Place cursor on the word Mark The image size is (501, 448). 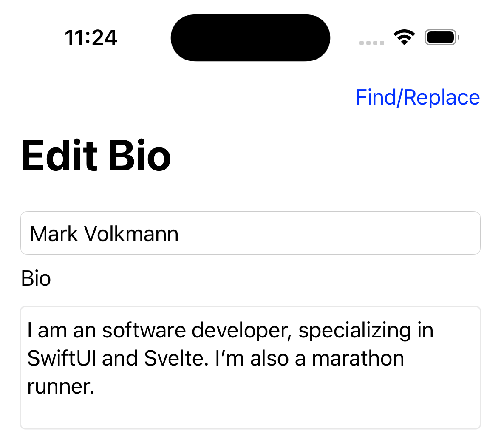tap(54, 234)
